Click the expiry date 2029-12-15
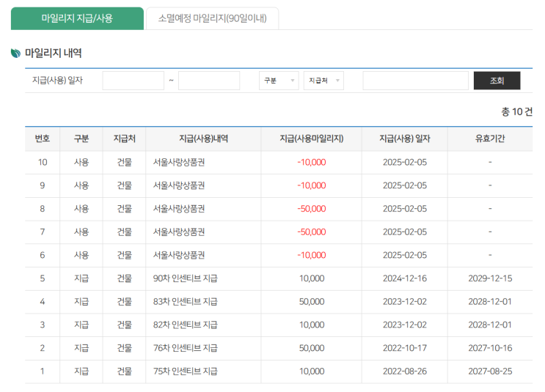Image resolution: width=545 pixels, height=392 pixels. pos(490,278)
